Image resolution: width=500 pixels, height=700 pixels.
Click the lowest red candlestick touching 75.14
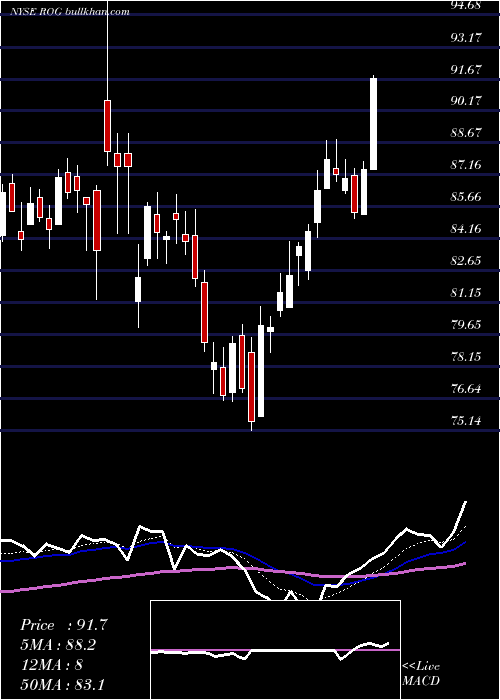pos(251,387)
